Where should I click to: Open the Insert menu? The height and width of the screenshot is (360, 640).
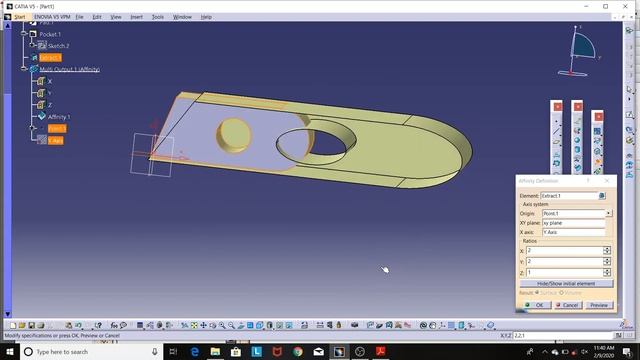click(136, 17)
